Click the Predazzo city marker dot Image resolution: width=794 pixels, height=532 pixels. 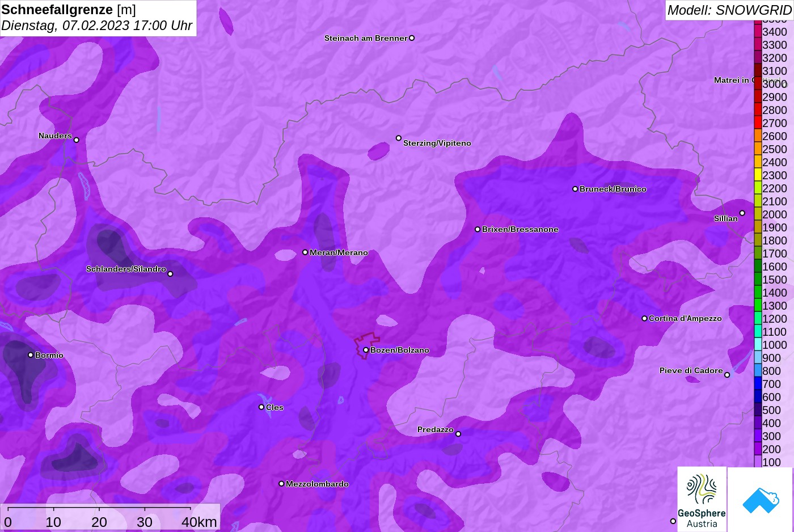458,434
